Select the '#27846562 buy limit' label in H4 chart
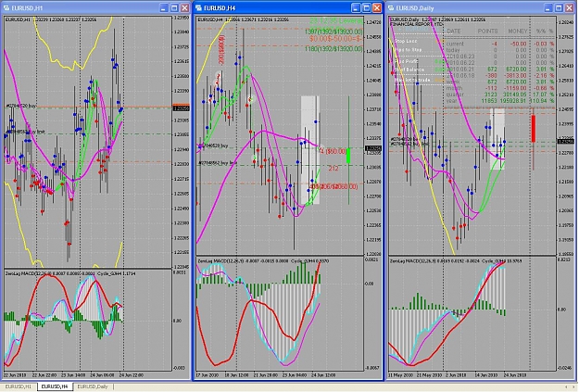The image size is (579, 392). [218, 162]
